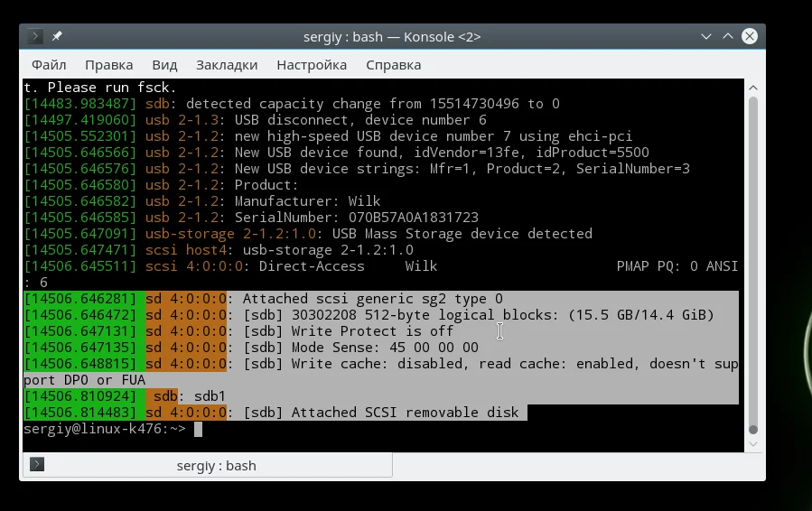The height and width of the screenshot is (511, 812).
Task: Open the Правка menu
Action: [x=108, y=65]
